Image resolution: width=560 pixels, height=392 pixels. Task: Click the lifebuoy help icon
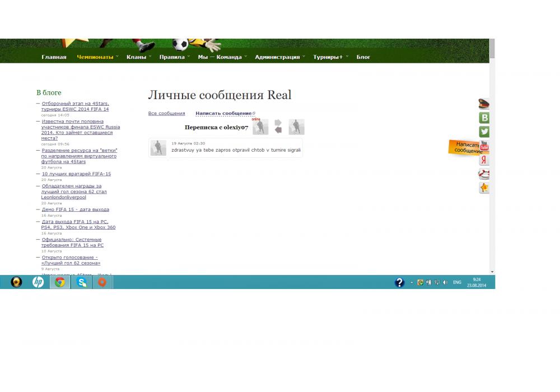click(484, 174)
